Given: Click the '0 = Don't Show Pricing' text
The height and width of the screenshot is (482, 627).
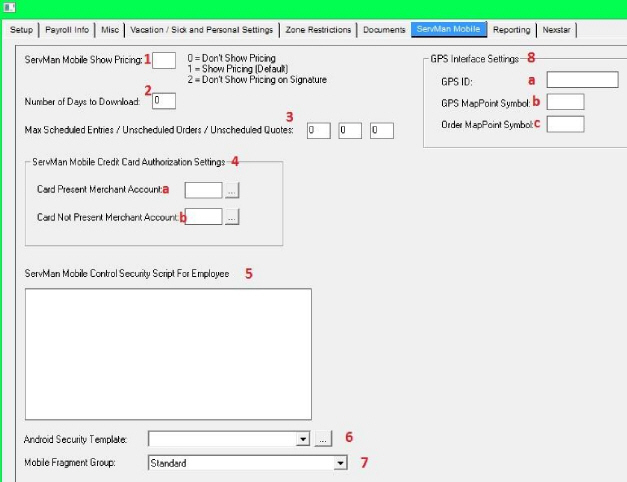Looking at the screenshot, I should [x=231, y=58].
